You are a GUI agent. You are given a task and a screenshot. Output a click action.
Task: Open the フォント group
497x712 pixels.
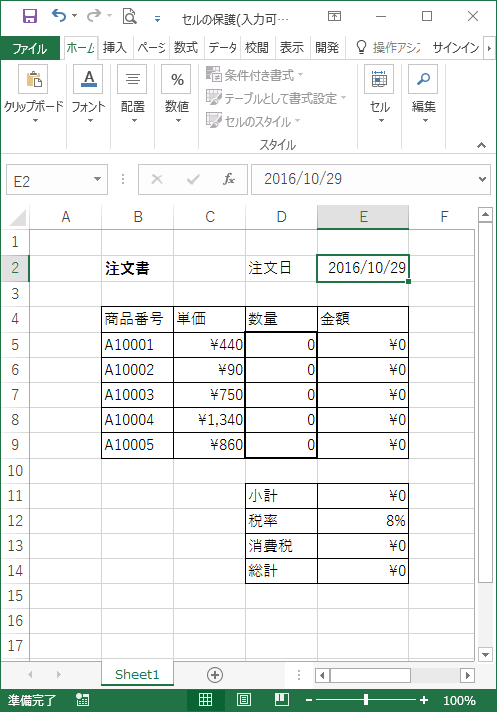tap(89, 94)
